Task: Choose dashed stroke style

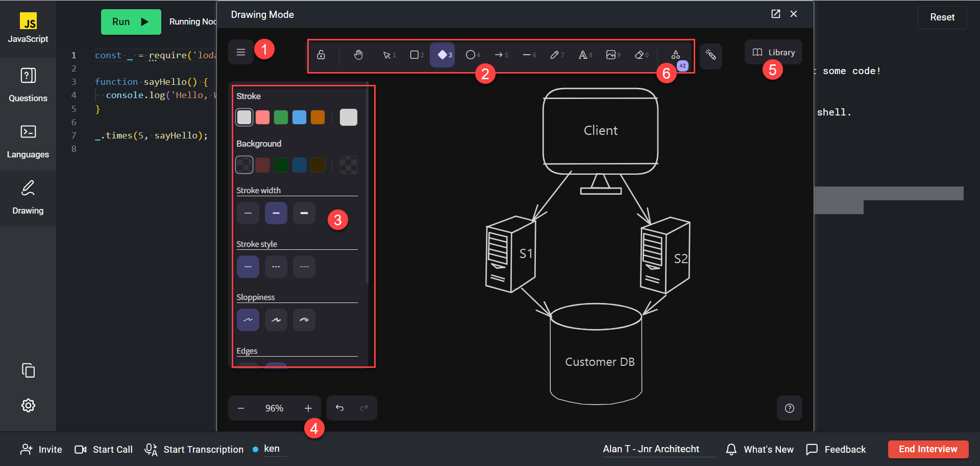Action: tap(276, 267)
